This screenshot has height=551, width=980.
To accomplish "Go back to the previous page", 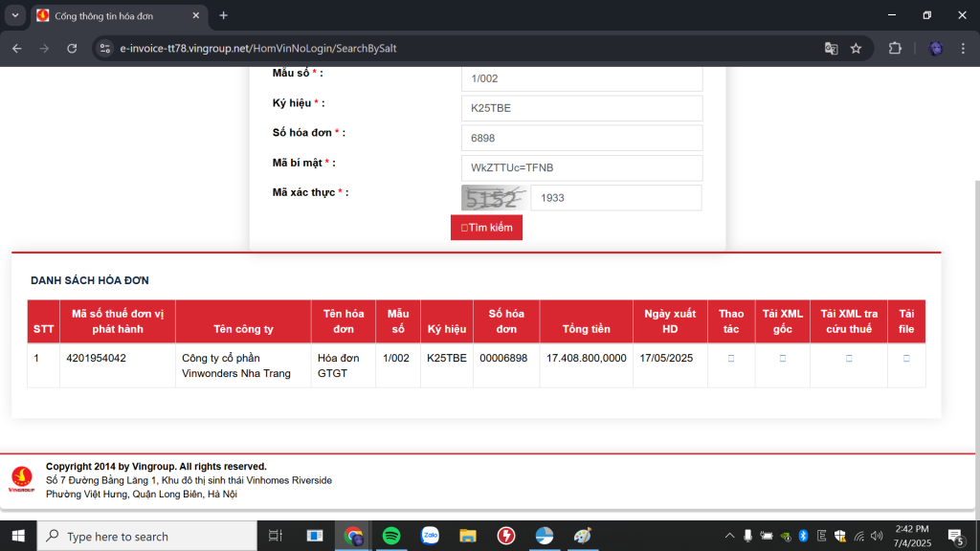I will [x=17, y=48].
